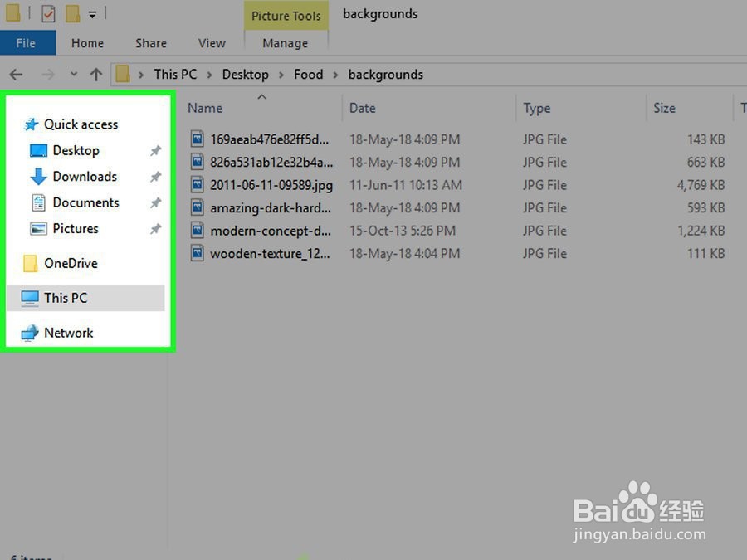Click the folder icon in the address bar

click(123, 74)
